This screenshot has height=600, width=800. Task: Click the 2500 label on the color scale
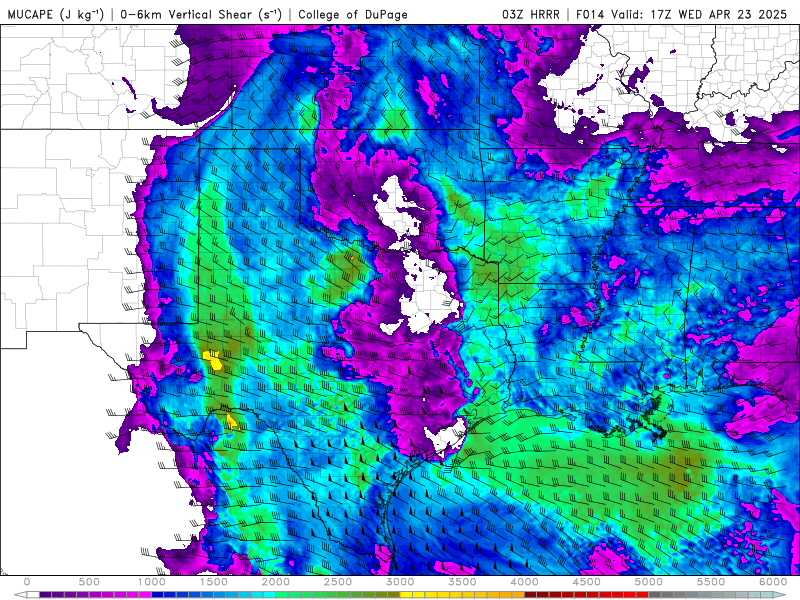[338, 582]
